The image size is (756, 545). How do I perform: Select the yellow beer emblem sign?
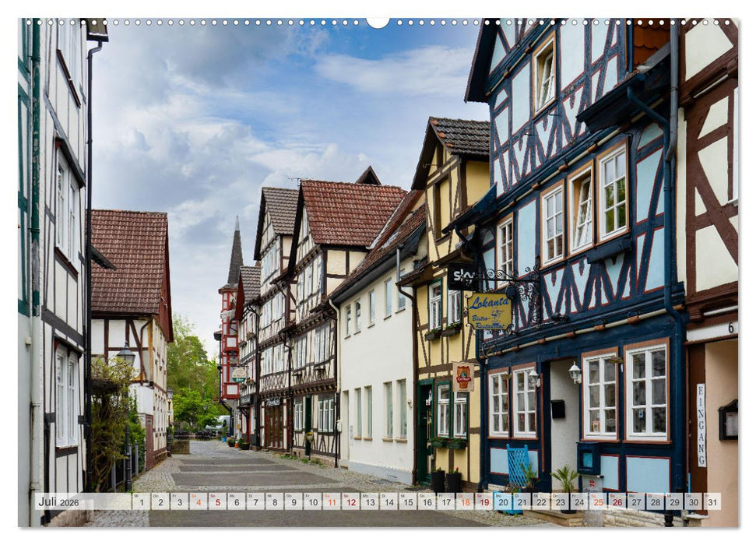click(463, 377)
